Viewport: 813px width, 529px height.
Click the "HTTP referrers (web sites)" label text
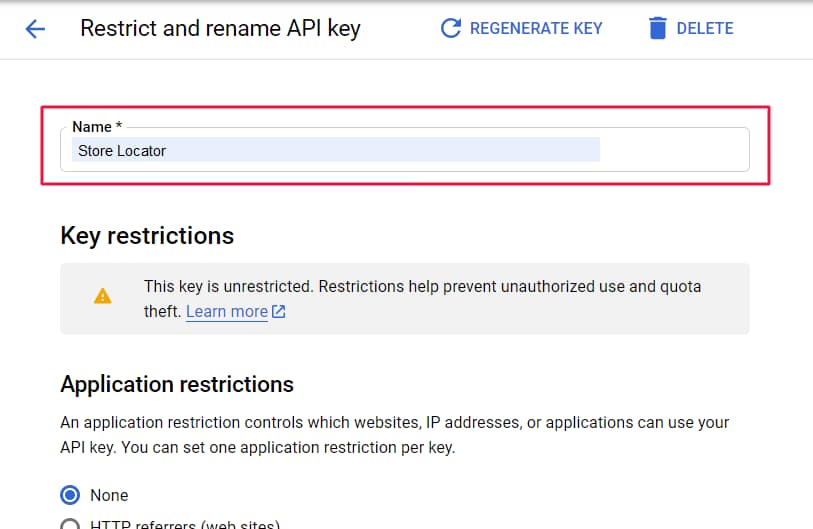tap(185, 524)
